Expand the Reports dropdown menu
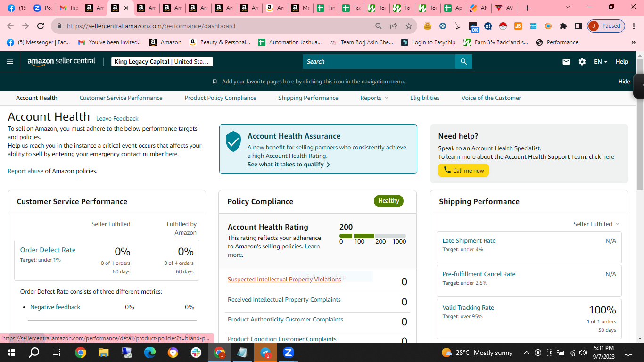The height and width of the screenshot is (362, 644). 374,98
